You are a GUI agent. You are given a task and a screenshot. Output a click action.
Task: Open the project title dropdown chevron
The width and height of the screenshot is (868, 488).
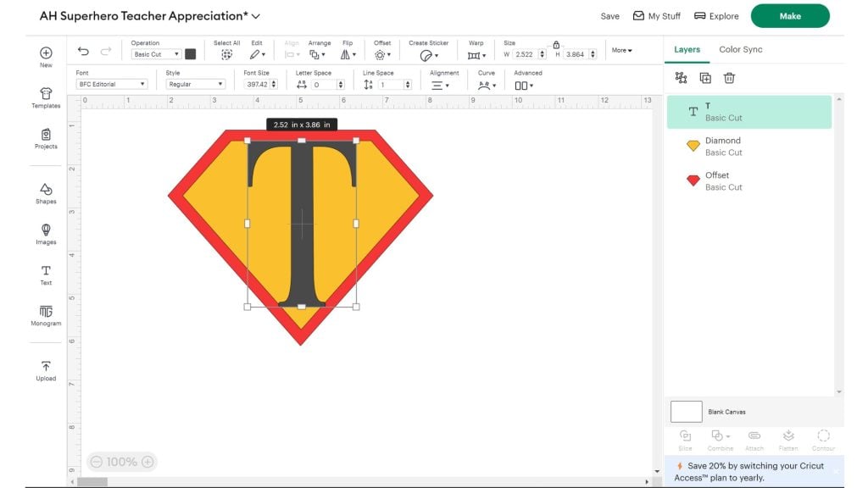tap(256, 17)
